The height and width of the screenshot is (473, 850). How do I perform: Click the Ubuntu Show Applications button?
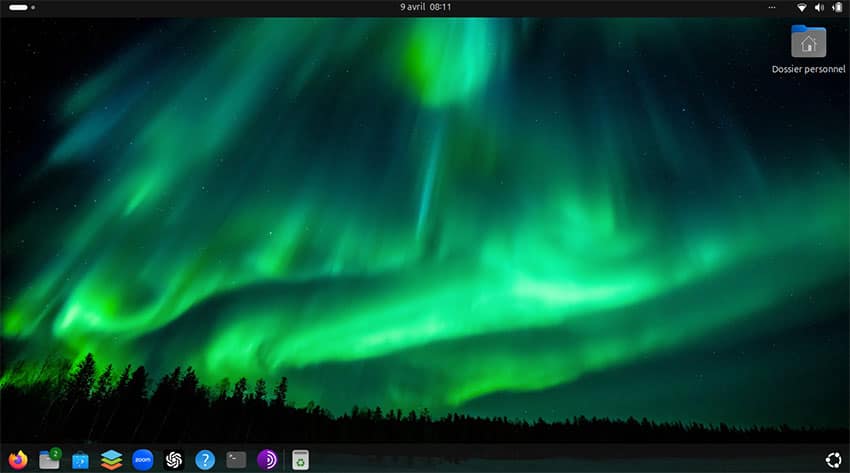833,460
